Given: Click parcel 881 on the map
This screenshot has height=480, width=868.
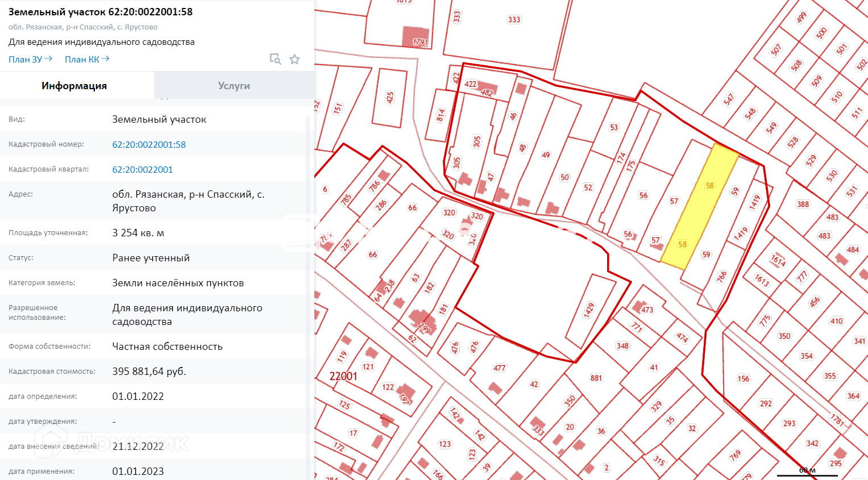Looking at the screenshot, I should click(x=596, y=378).
